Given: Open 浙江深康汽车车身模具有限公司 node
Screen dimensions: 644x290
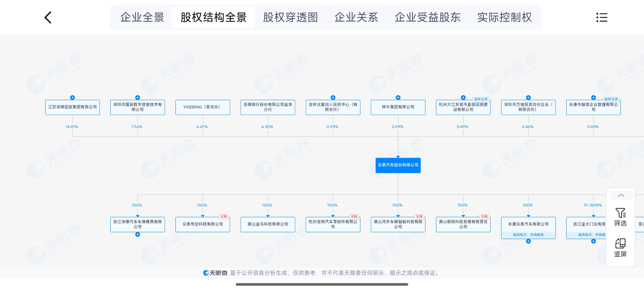Looking at the screenshot, I should tap(137, 224).
